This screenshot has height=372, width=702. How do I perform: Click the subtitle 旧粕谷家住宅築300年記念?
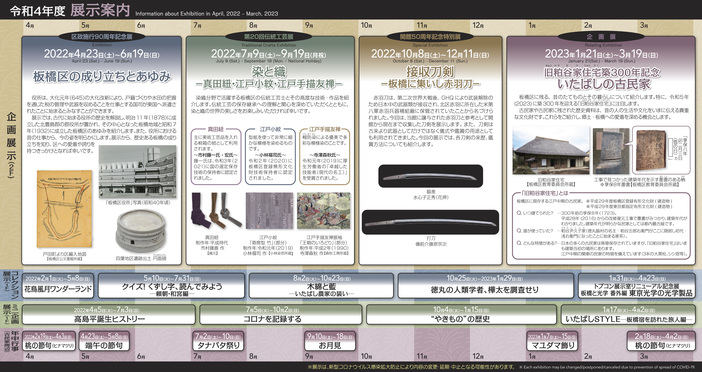tap(601, 72)
